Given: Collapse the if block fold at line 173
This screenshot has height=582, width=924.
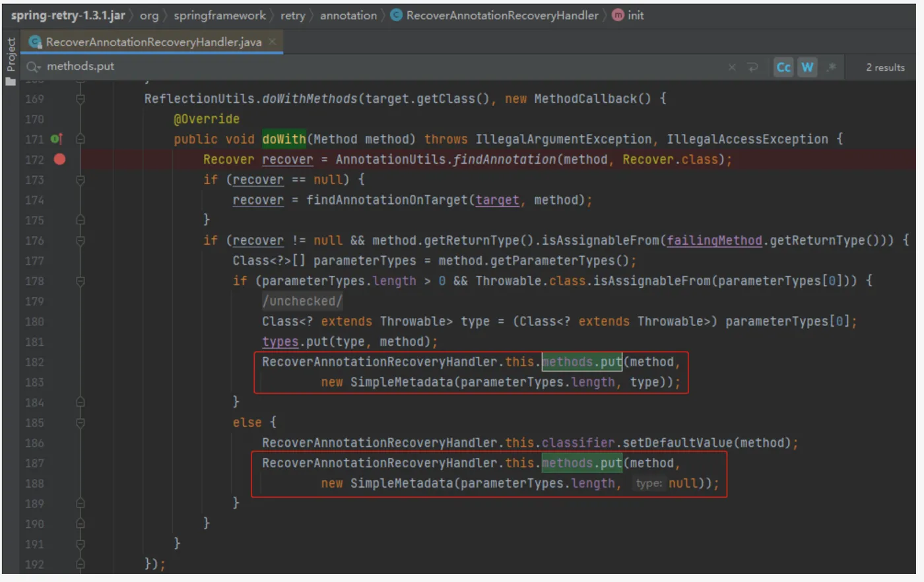Looking at the screenshot, I should (81, 179).
